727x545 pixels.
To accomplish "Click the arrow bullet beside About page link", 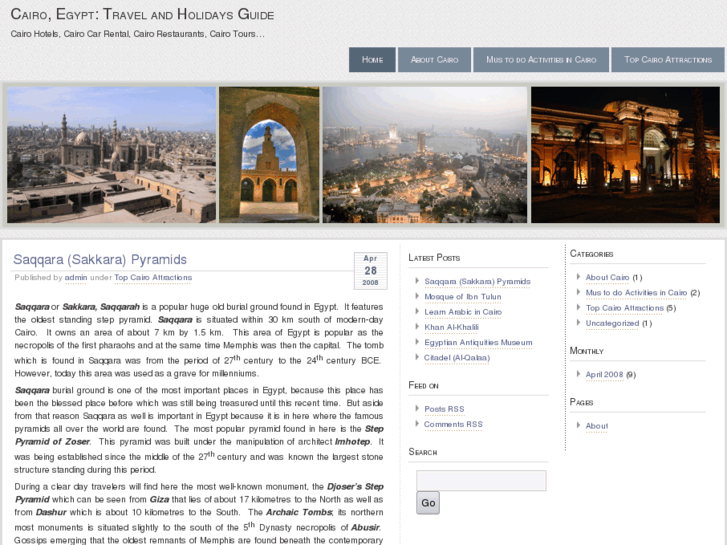I will 578,425.
